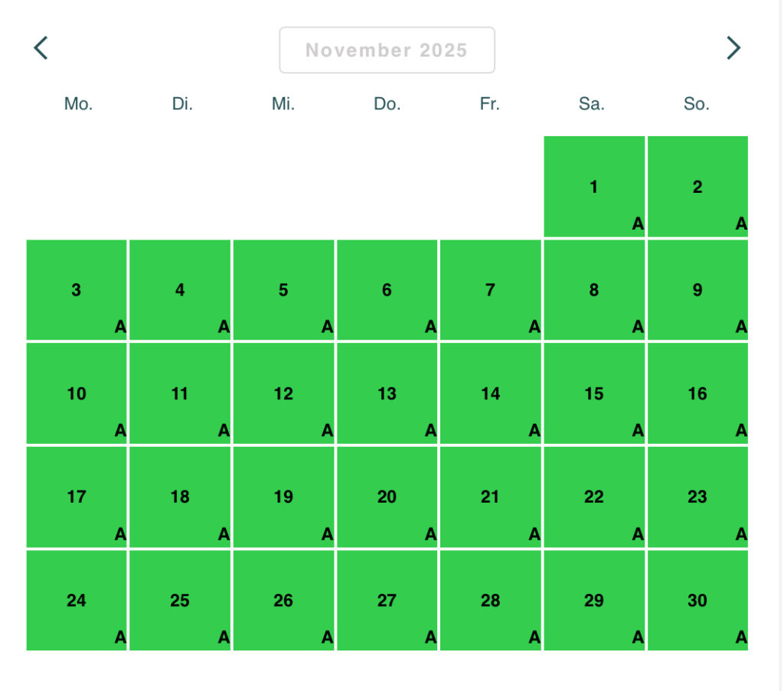The image size is (784, 691).
Task: Choose date 18 in the Di. column
Action: point(180,497)
